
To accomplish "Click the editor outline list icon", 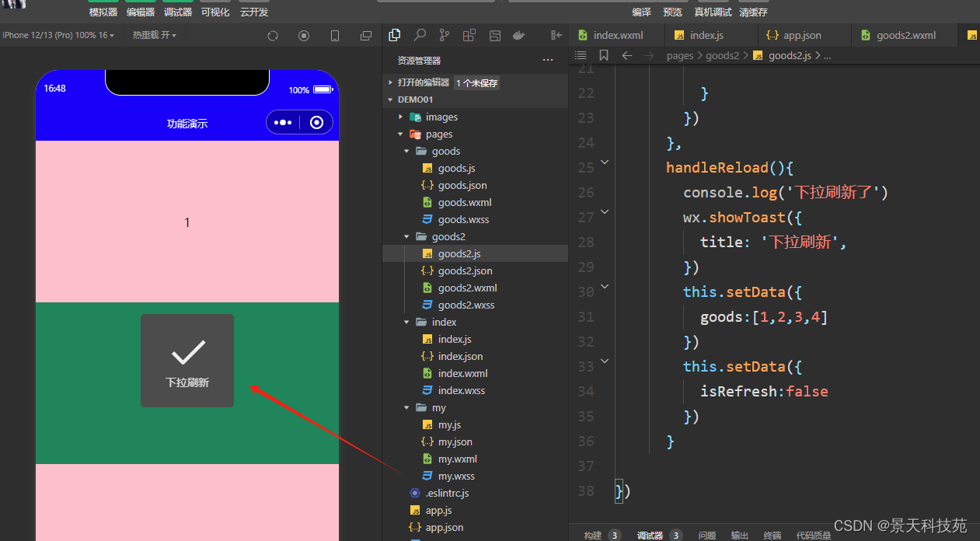I will click(x=580, y=55).
